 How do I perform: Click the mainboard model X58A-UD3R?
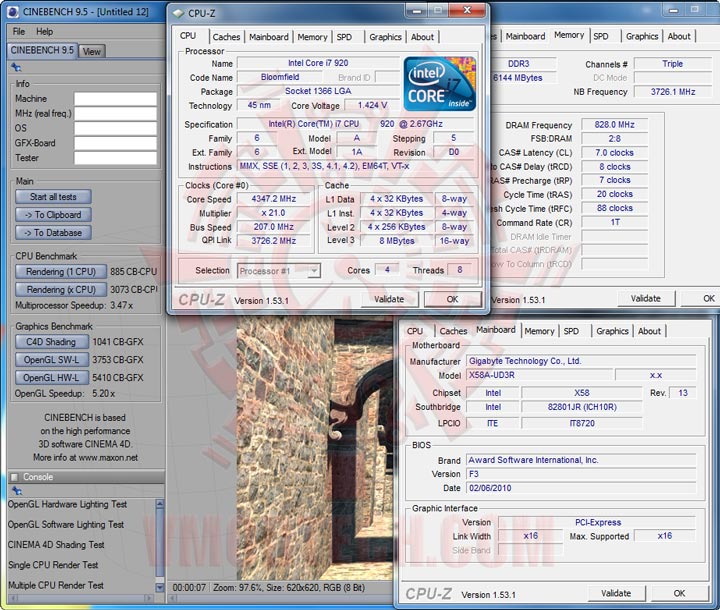(492, 375)
